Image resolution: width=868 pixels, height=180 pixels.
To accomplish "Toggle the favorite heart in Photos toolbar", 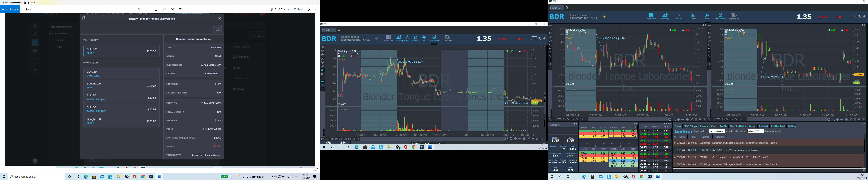I will pos(164,9).
